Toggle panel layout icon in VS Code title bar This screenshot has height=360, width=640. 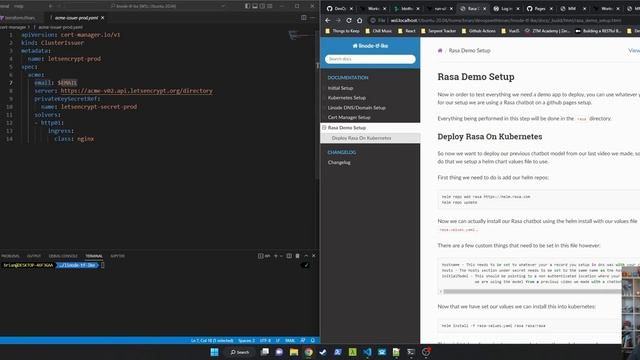click(255, 6)
